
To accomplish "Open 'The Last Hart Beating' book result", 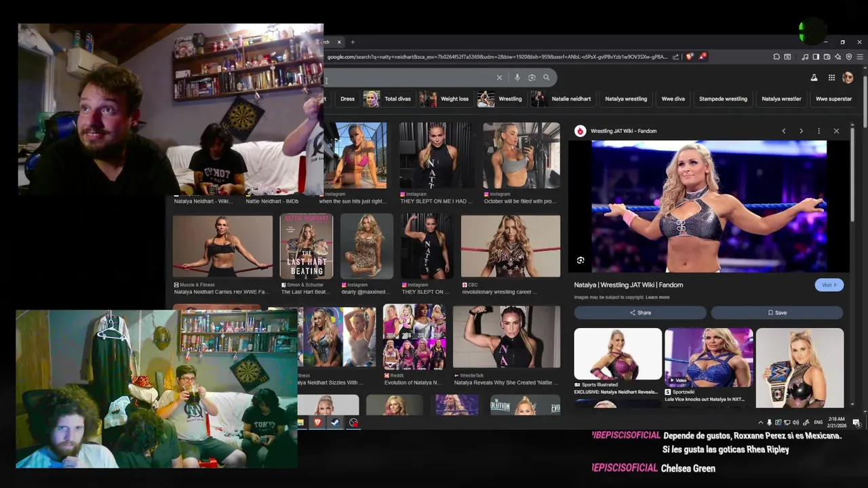I will coord(307,247).
